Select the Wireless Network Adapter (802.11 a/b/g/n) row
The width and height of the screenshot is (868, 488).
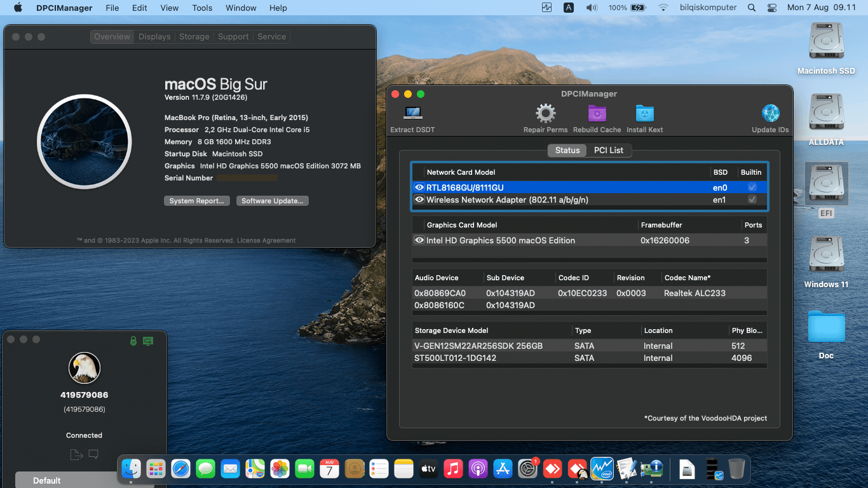(590, 200)
